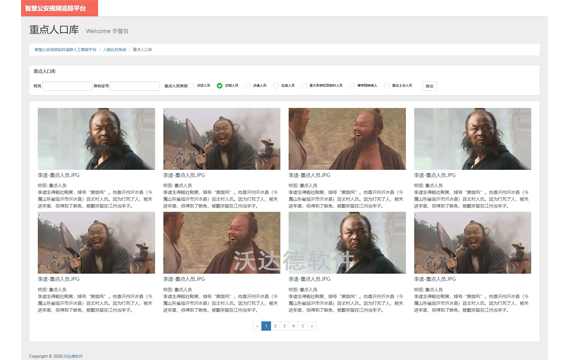Click the 重点人口库 page heading
570x360 pixels.
pyautogui.click(x=54, y=30)
